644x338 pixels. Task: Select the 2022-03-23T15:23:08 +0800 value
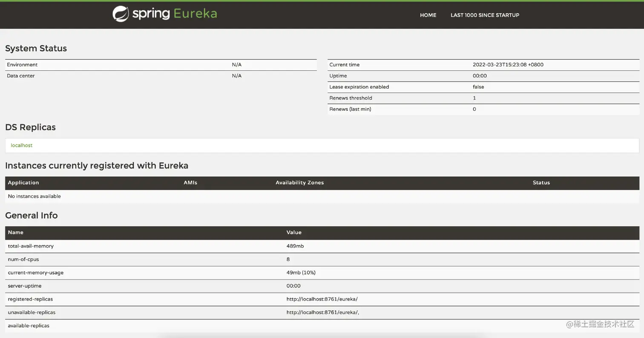(508, 65)
